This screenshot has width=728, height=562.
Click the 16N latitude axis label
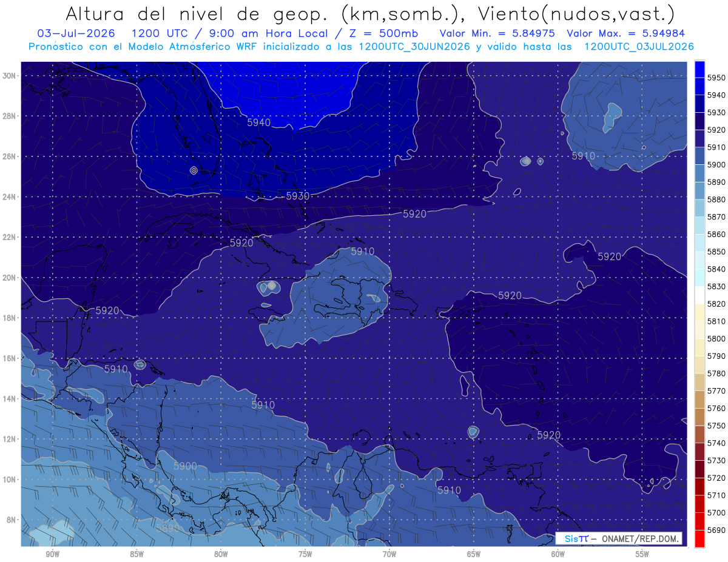(x=9, y=358)
